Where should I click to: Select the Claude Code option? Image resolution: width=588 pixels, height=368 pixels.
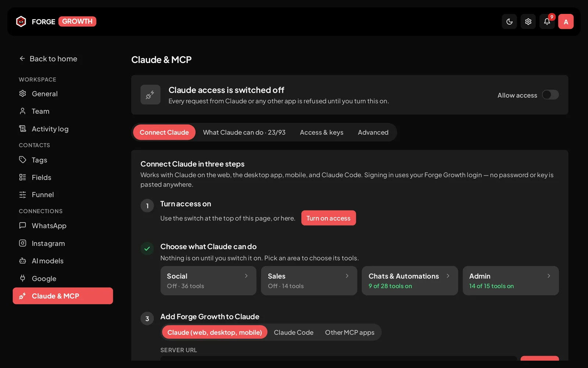[294, 332]
